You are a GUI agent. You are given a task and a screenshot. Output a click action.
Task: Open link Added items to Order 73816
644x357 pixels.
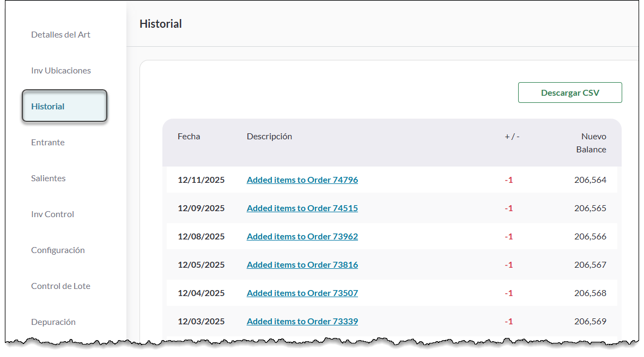[302, 265]
